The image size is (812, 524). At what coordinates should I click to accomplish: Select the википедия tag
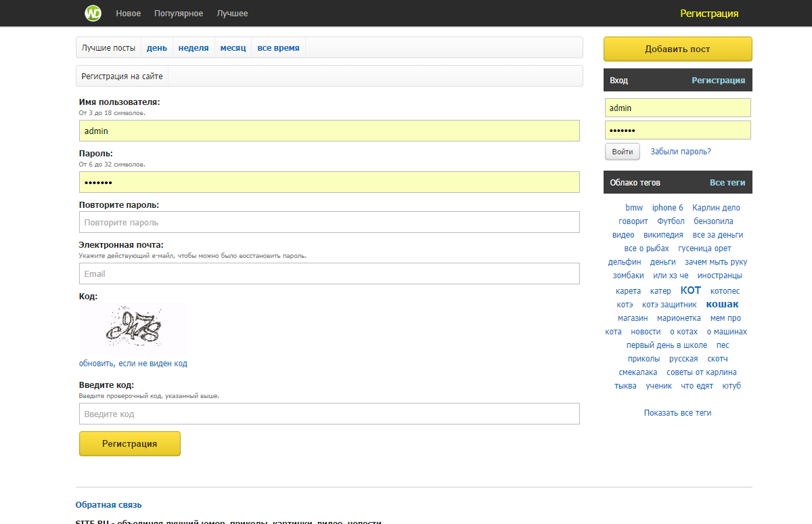663,235
